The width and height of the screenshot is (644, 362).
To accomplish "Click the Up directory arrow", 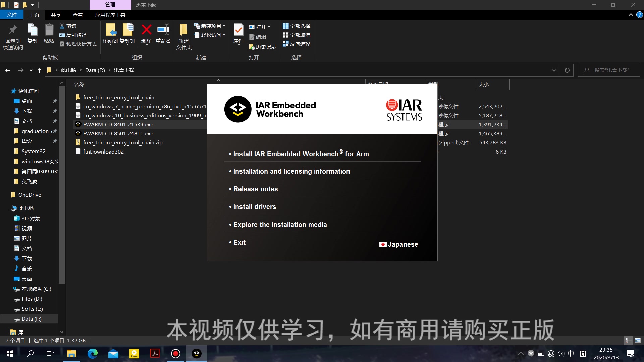I will [40, 70].
